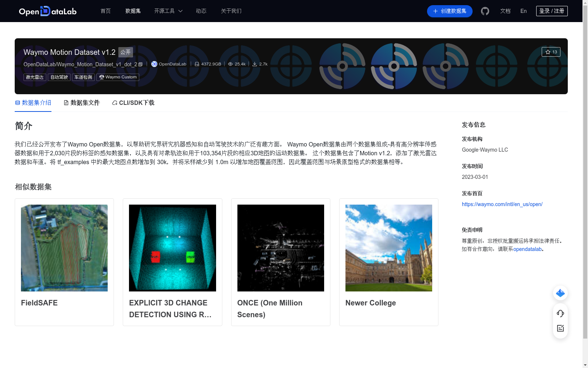This screenshot has height=368, width=588.
Task: Expand the 开源工具 dropdown menu
Action: point(168,11)
